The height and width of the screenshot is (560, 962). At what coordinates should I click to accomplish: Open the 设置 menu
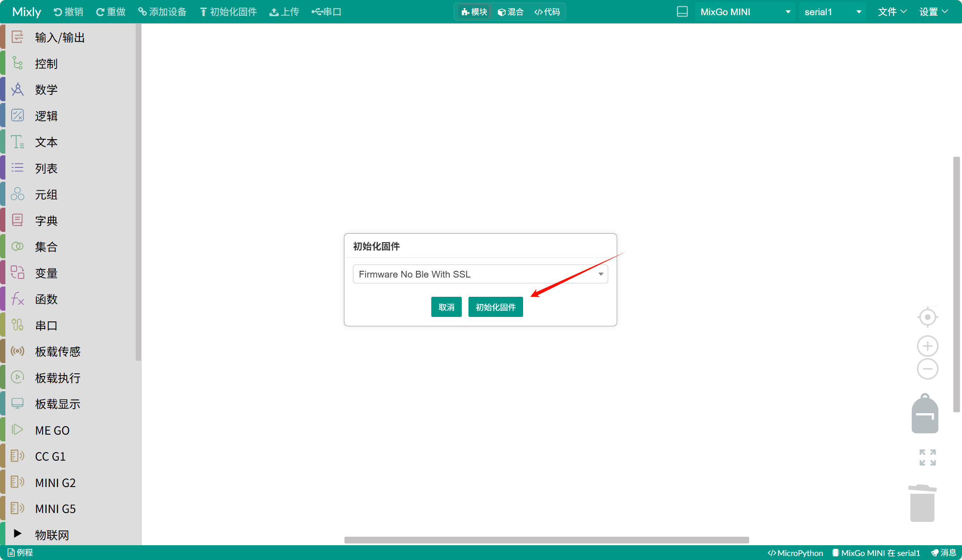(x=933, y=12)
